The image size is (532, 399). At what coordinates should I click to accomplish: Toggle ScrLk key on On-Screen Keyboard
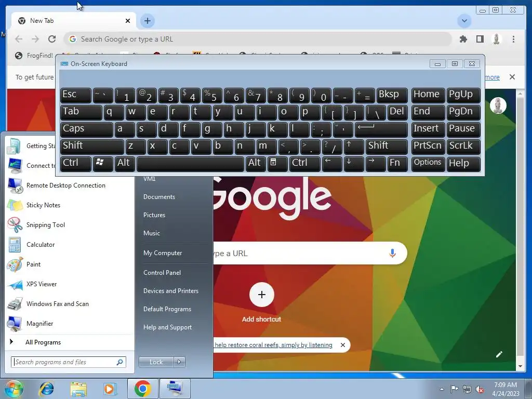(463, 146)
